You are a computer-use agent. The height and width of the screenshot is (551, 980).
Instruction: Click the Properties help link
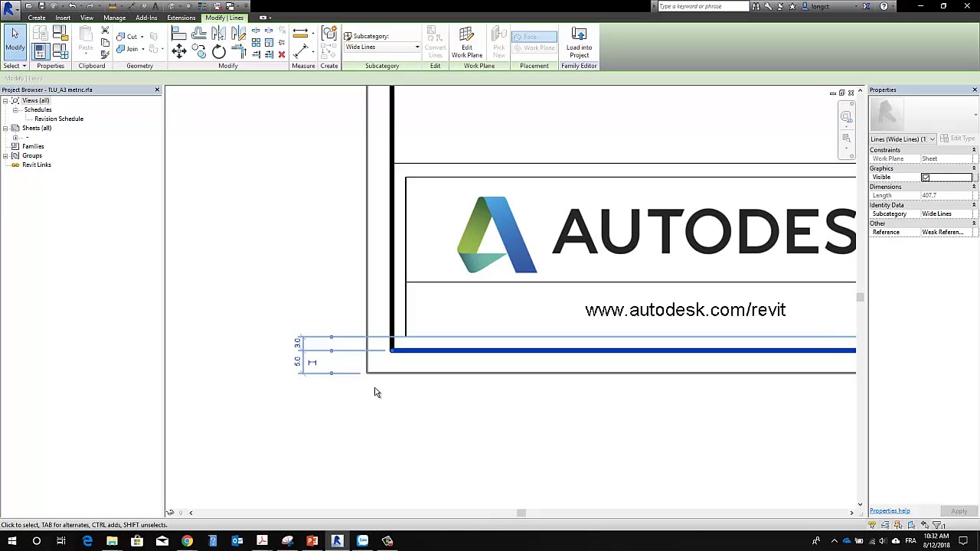[x=890, y=511]
